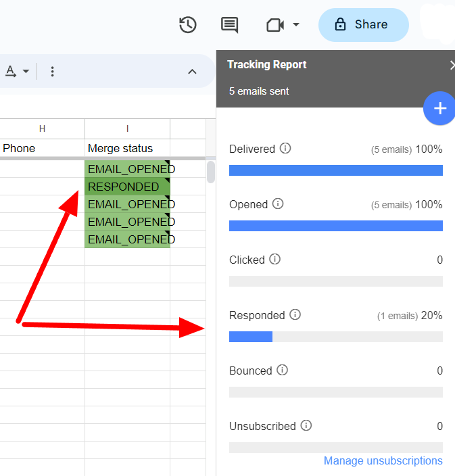Select the Phone header cell
The image size is (455, 476).
coord(42,149)
